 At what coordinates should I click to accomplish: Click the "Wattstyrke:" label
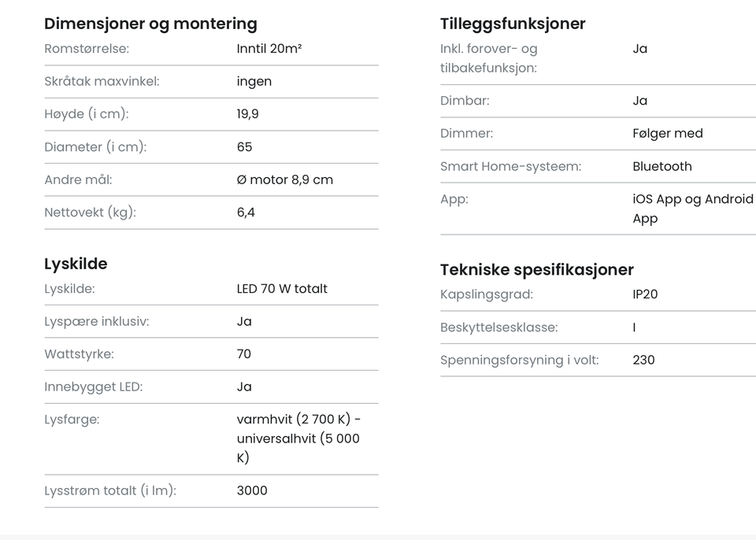coord(79,354)
